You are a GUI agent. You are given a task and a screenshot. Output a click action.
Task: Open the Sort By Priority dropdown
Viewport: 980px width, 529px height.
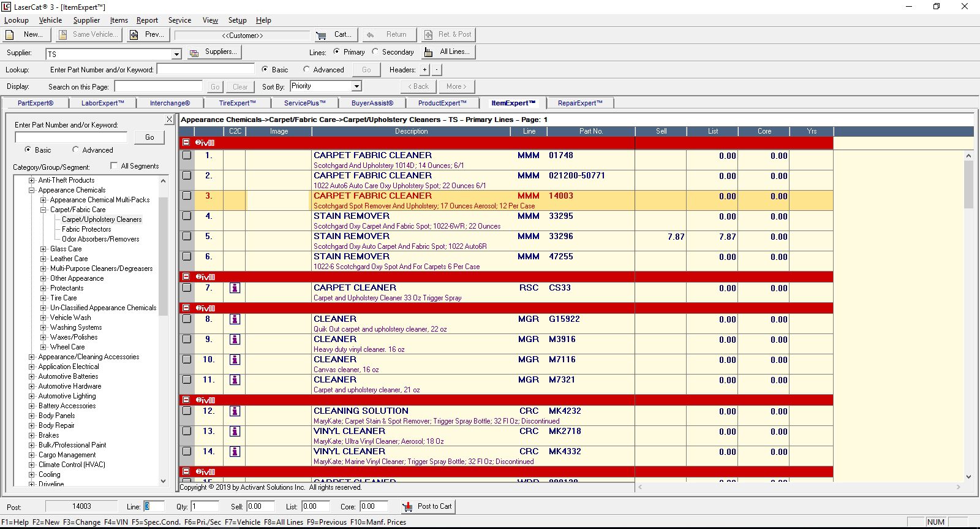(x=356, y=86)
